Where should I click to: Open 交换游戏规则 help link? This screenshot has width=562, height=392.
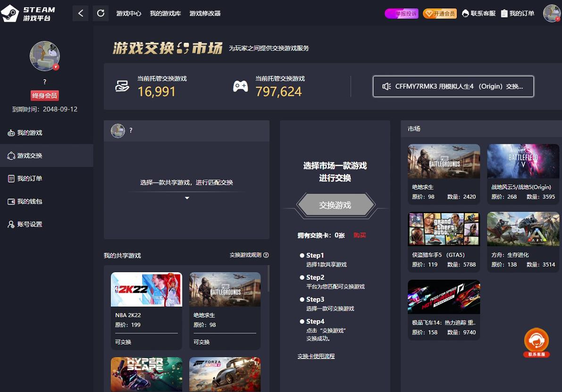(245, 255)
